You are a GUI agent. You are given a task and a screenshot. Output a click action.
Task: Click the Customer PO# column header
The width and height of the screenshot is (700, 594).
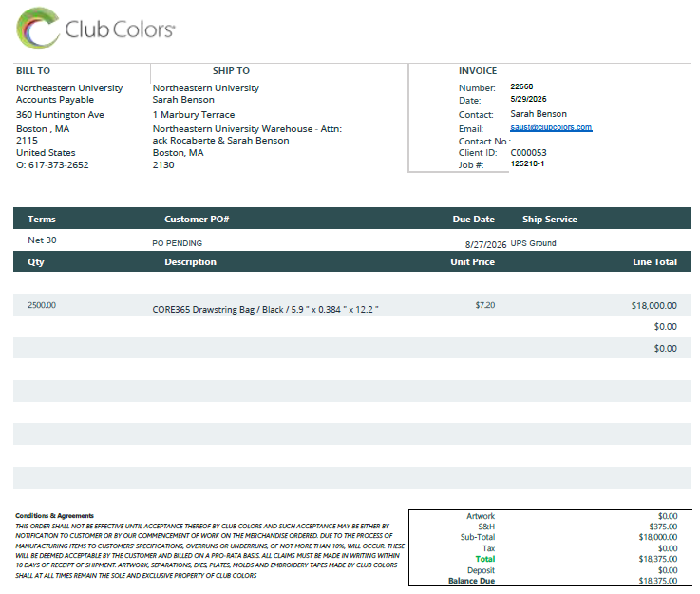197,220
